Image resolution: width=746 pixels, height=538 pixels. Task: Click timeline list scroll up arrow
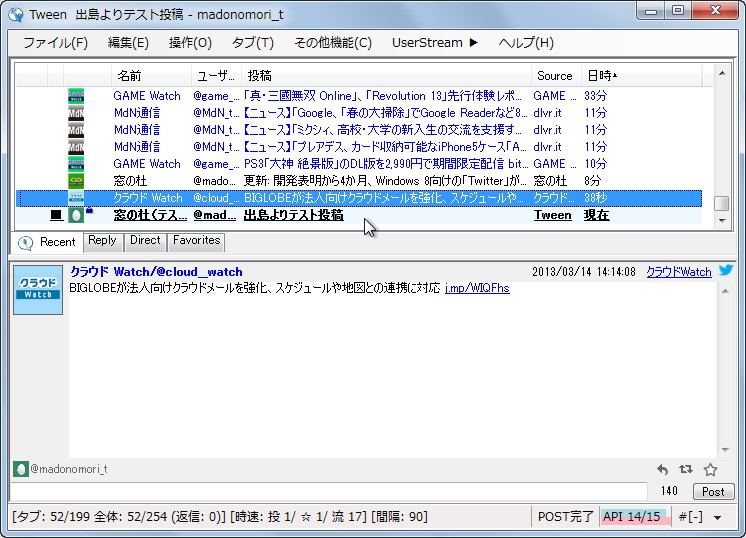click(x=722, y=74)
